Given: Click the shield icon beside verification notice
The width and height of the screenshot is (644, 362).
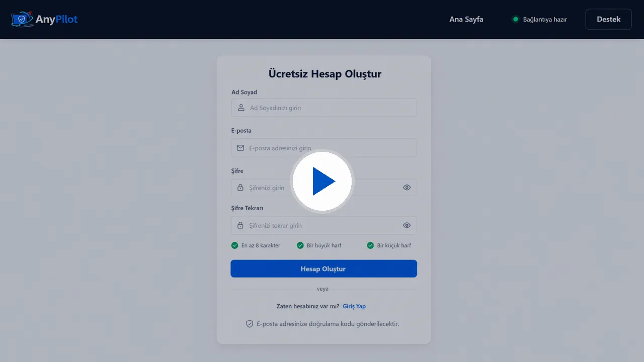Looking at the screenshot, I should point(250,324).
